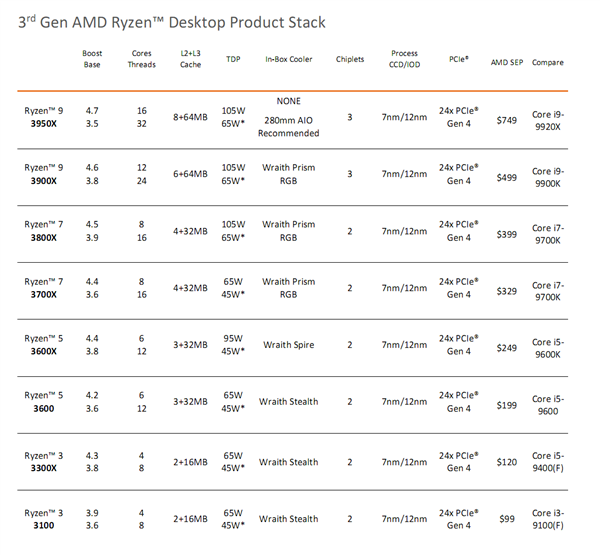Click the Ryzen 7 3800X row label

42,232
